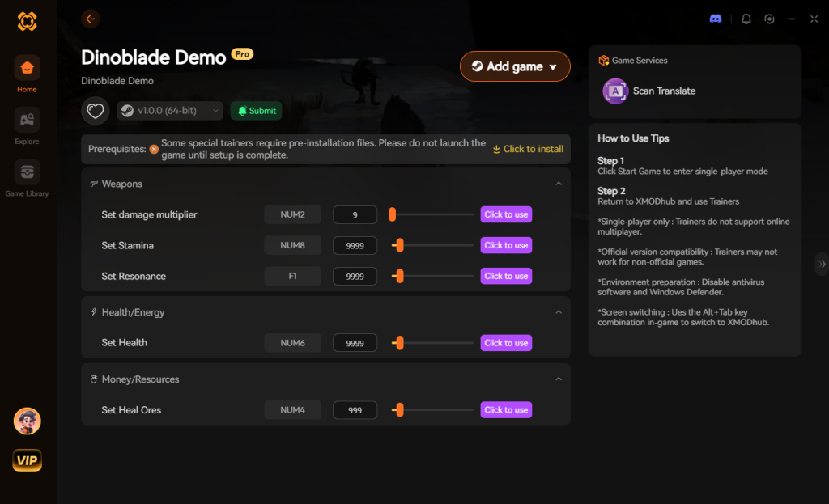Click the Set damage multiplier label
829x504 pixels.
[x=149, y=214]
